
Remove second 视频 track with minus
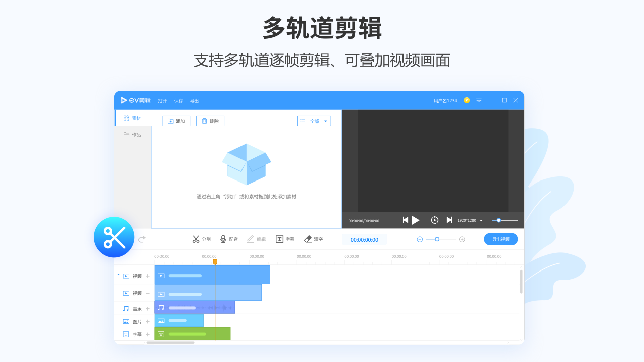point(147,293)
